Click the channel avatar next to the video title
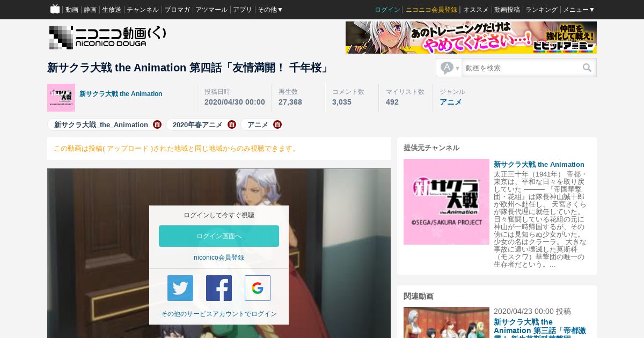This screenshot has width=644, height=338. [61, 98]
